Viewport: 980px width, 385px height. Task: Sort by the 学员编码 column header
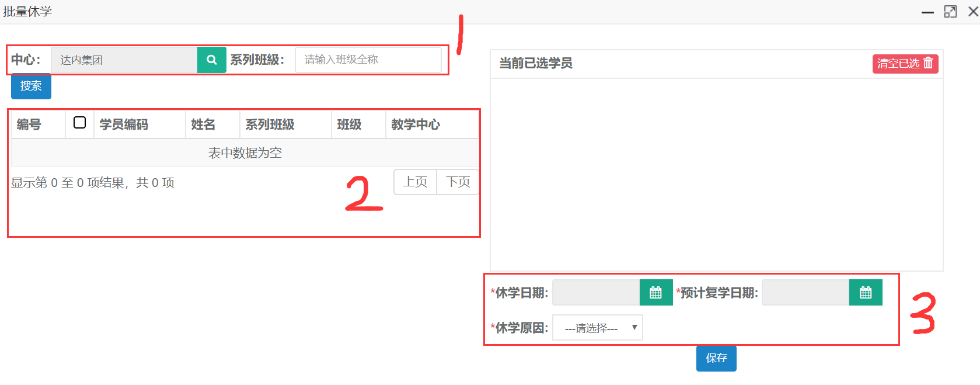click(x=124, y=124)
